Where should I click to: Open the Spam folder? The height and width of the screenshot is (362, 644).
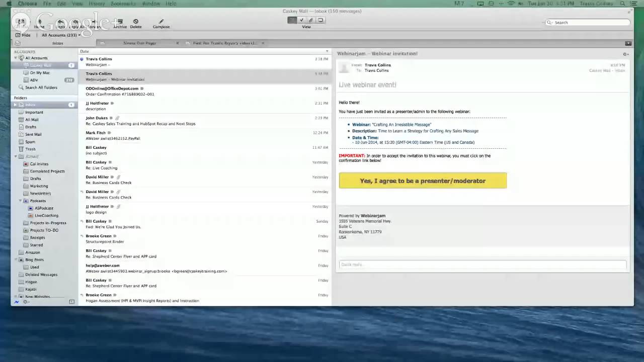click(30, 142)
